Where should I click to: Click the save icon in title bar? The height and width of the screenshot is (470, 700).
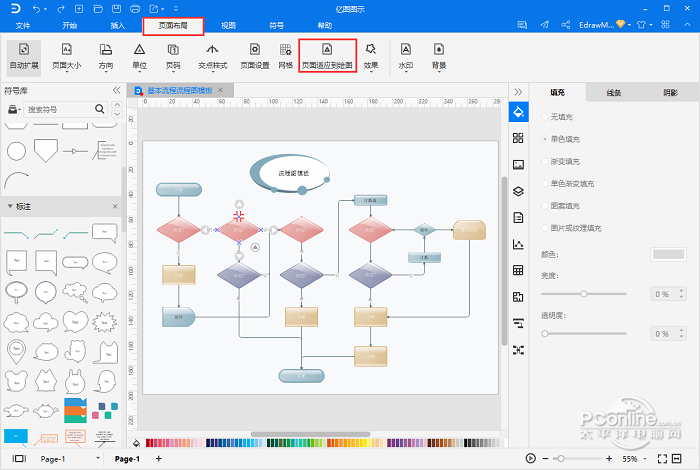(x=116, y=9)
